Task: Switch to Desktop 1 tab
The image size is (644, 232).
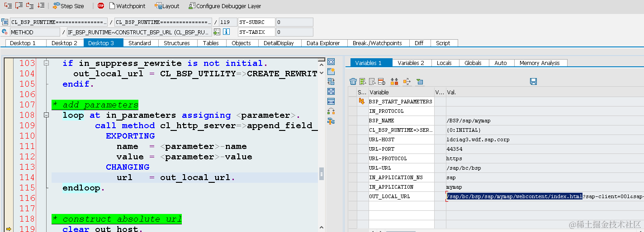Action: coord(26,43)
